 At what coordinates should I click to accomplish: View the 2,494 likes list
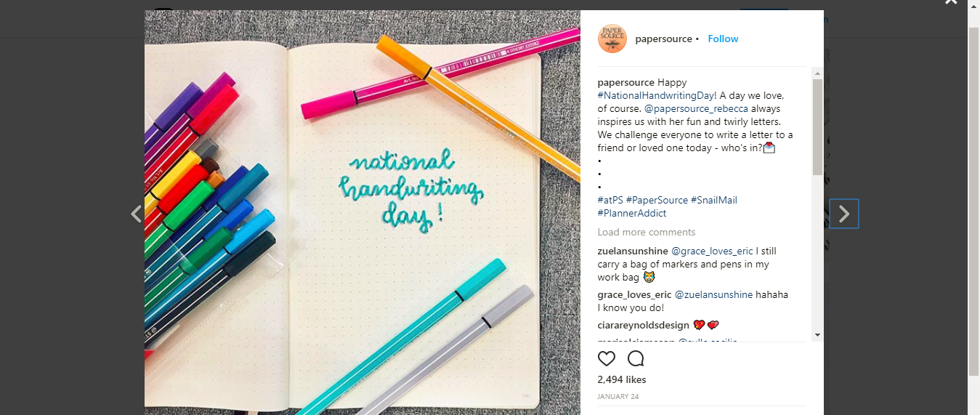(x=621, y=379)
